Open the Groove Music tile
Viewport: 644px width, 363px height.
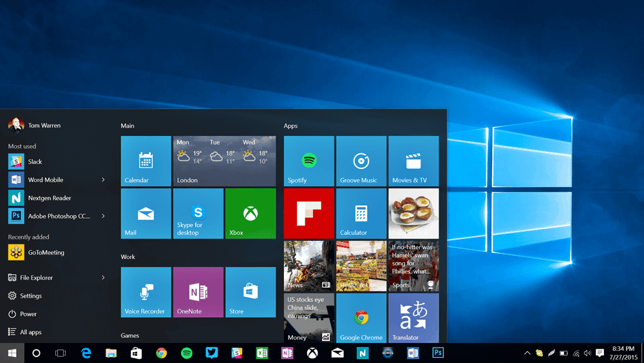point(361,161)
